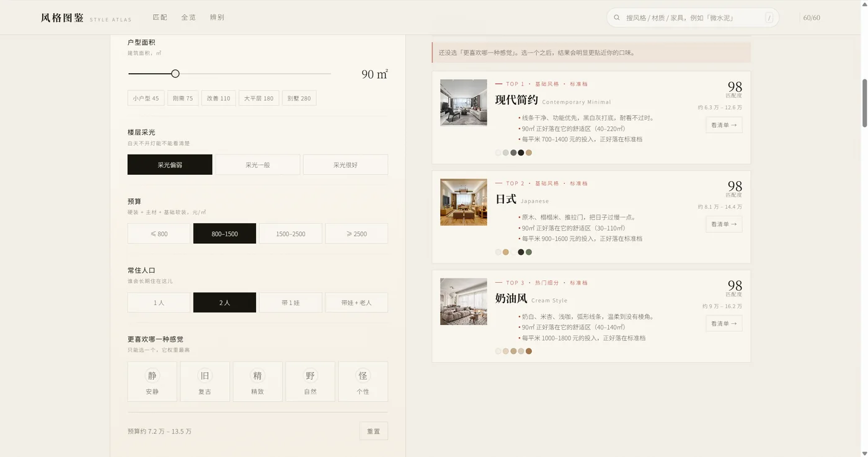This screenshot has width=868, height=457.
Task: Set household to 带娃+老人
Action: pos(356,303)
